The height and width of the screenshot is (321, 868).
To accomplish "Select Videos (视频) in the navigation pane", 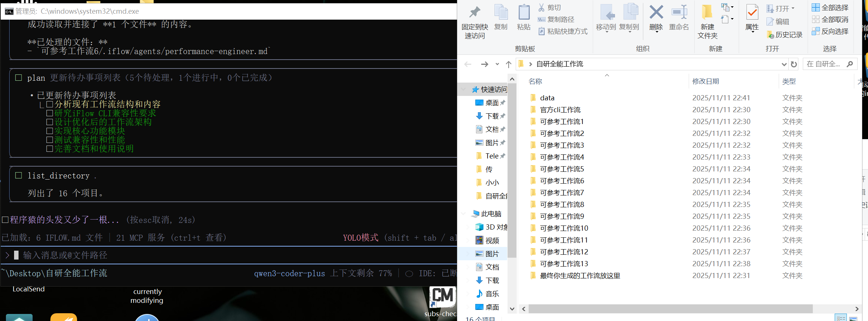I will tap(492, 240).
